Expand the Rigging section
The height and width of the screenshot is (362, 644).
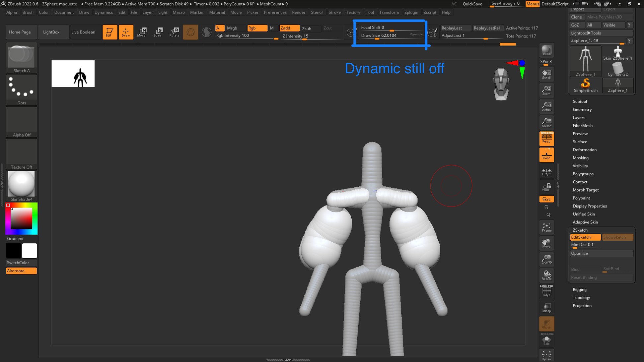579,289
